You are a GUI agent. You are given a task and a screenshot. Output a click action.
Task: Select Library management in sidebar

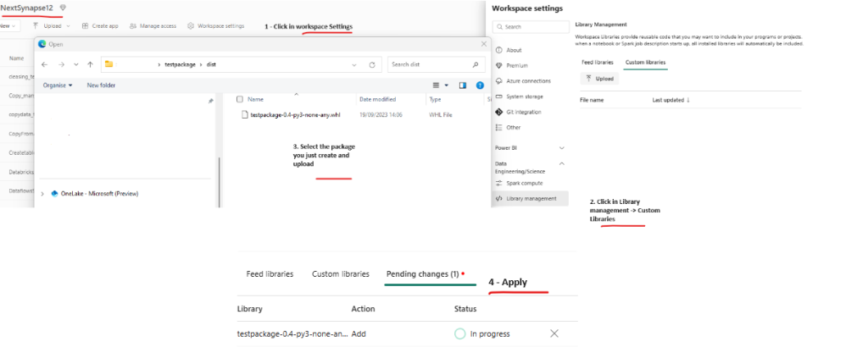530,198
